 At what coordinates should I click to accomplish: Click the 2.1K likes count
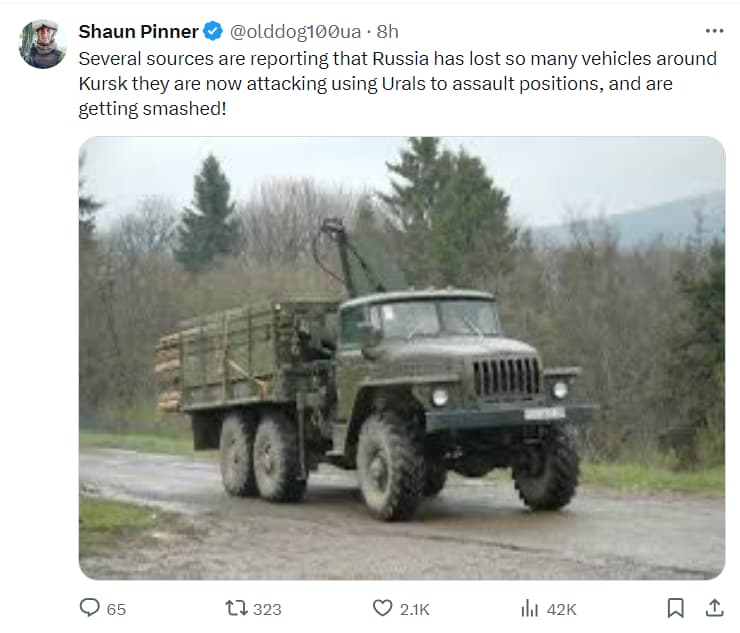tap(415, 609)
